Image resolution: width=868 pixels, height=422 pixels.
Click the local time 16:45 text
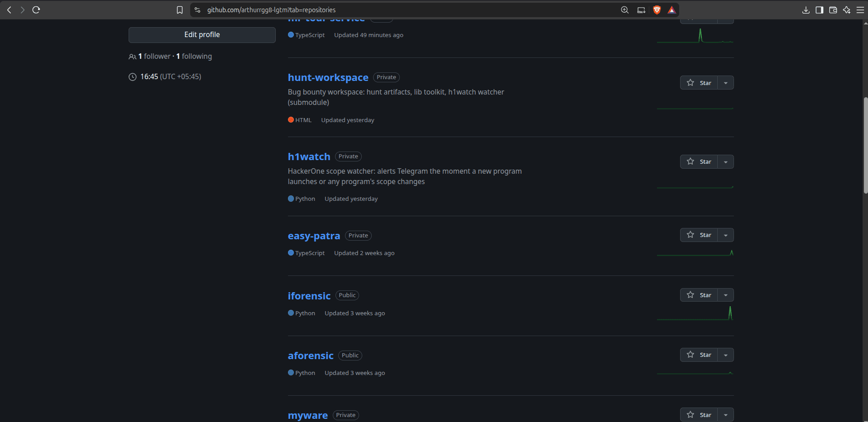pyautogui.click(x=149, y=76)
